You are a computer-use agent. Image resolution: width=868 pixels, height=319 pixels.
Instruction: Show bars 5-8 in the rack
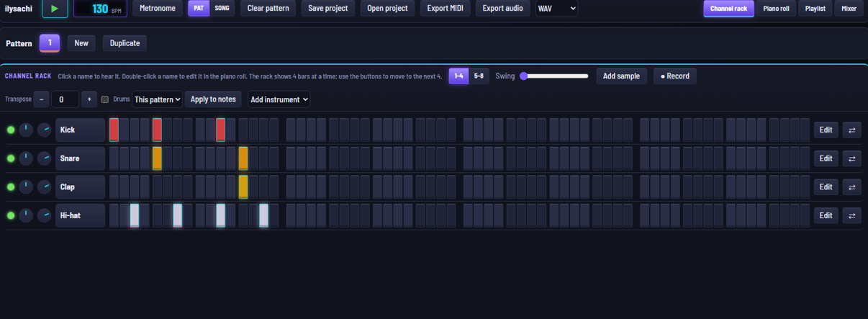(479, 76)
